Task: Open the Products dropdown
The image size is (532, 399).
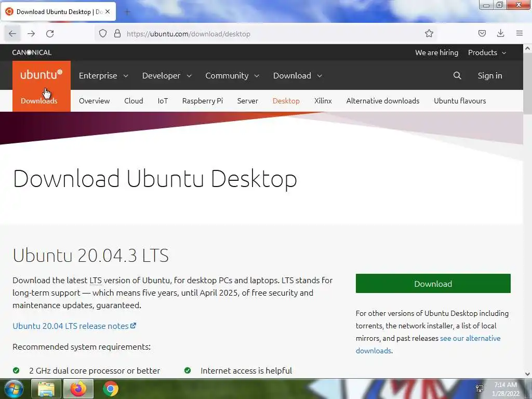Action: (487, 52)
